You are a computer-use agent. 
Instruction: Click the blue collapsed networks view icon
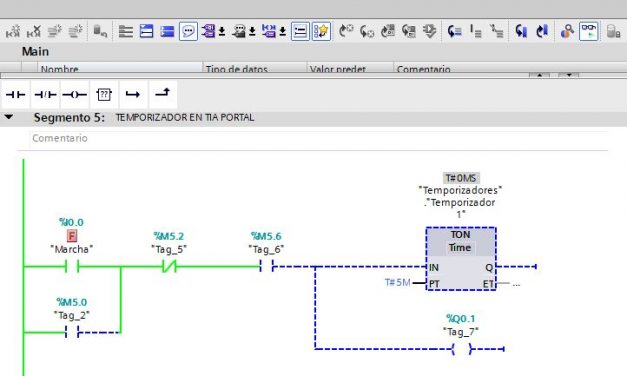(167, 31)
